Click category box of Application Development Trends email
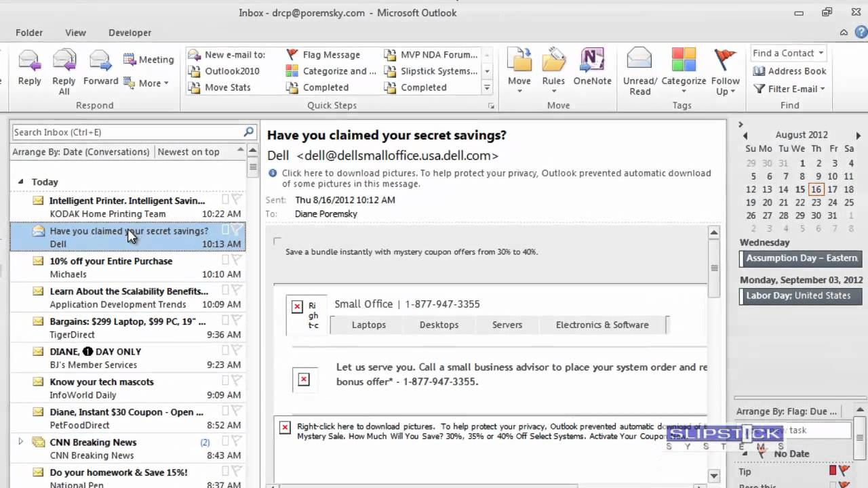The image size is (868, 488). (226, 290)
